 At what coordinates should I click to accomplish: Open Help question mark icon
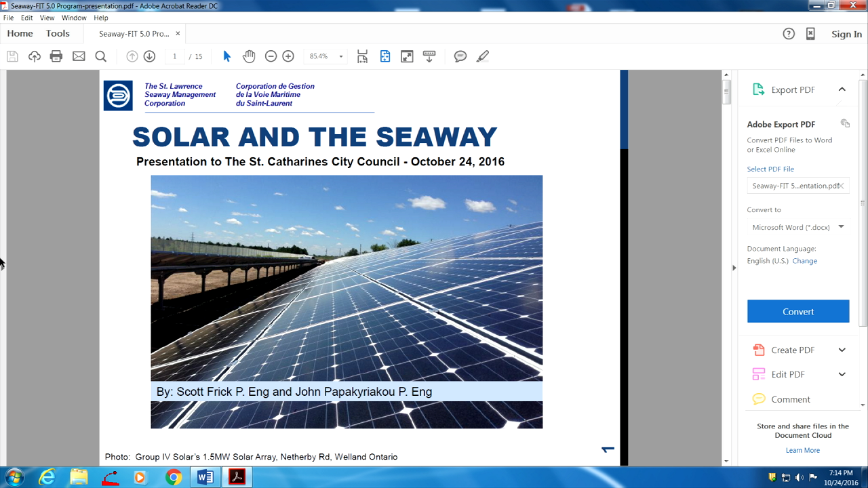click(x=789, y=34)
